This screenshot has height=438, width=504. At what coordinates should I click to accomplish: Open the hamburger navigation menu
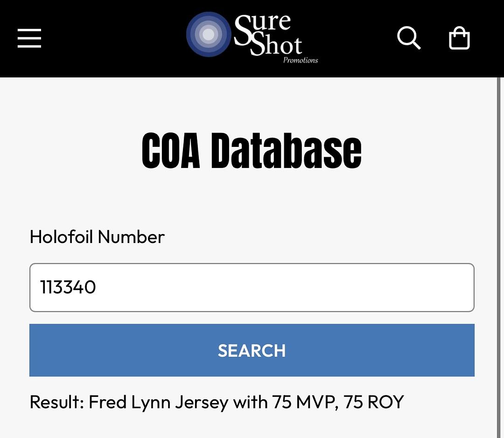point(29,38)
